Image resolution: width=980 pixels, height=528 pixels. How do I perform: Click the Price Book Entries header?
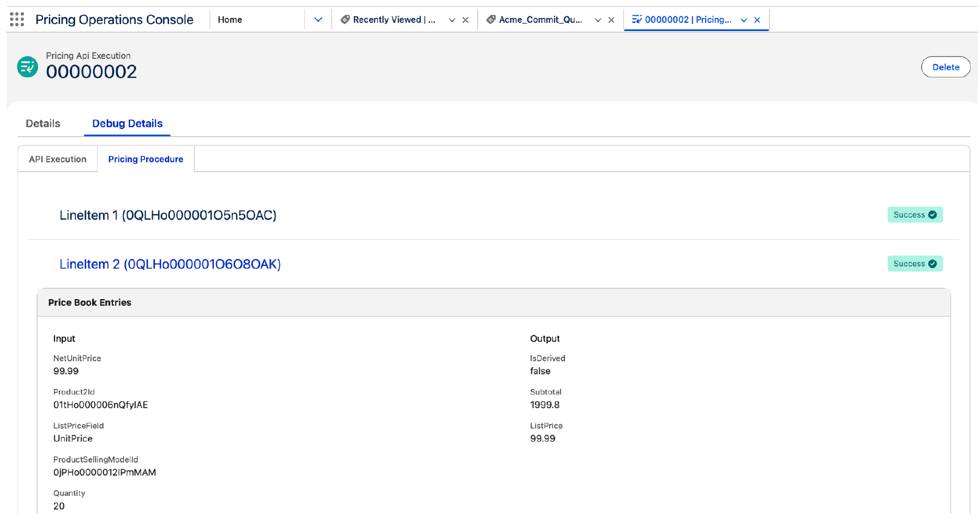(90, 302)
